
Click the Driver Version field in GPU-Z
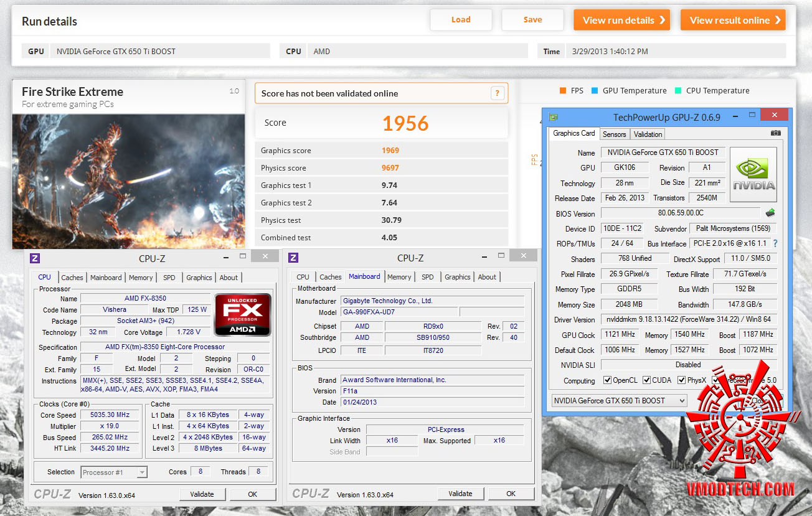689,319
